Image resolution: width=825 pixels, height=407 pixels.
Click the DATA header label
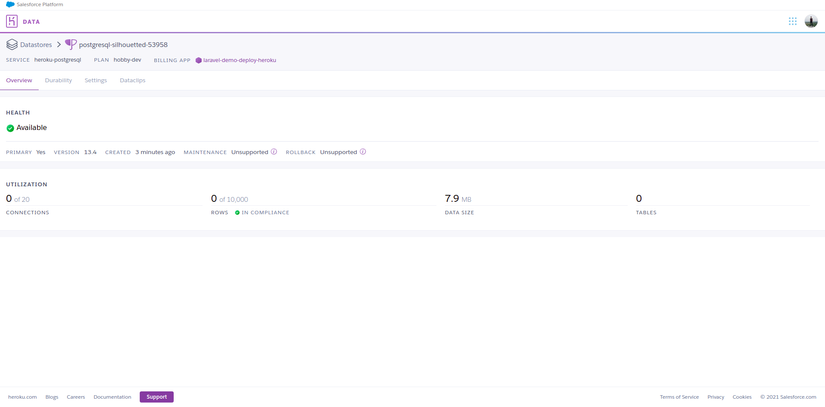(x=32, y=22)
